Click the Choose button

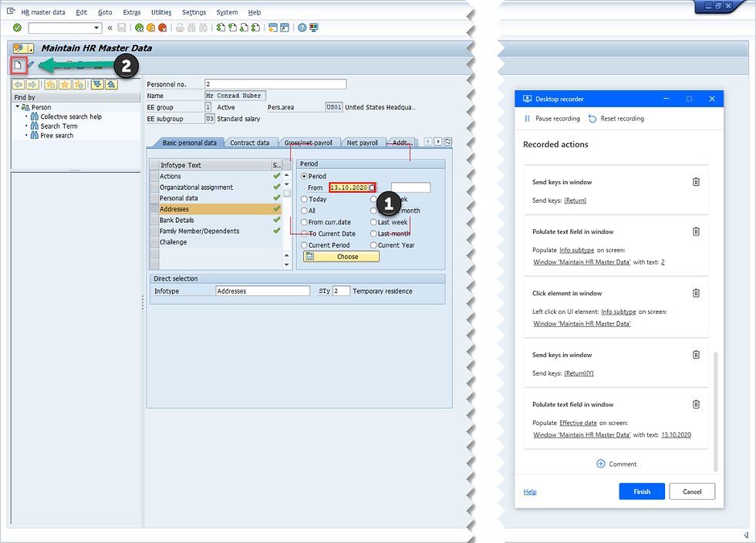341,257
